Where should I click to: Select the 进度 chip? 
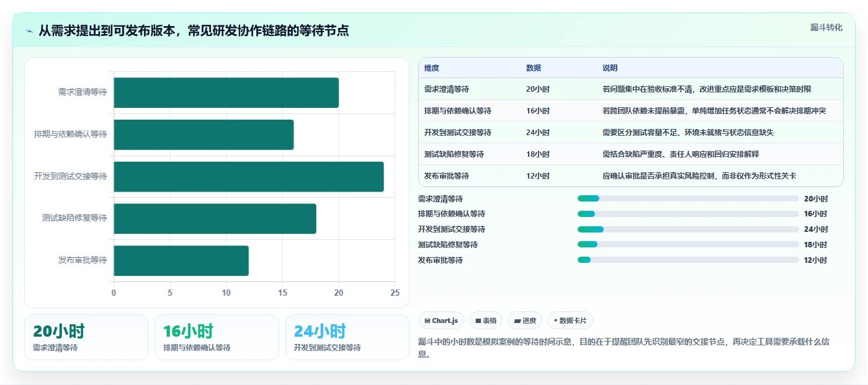point(524,321)
